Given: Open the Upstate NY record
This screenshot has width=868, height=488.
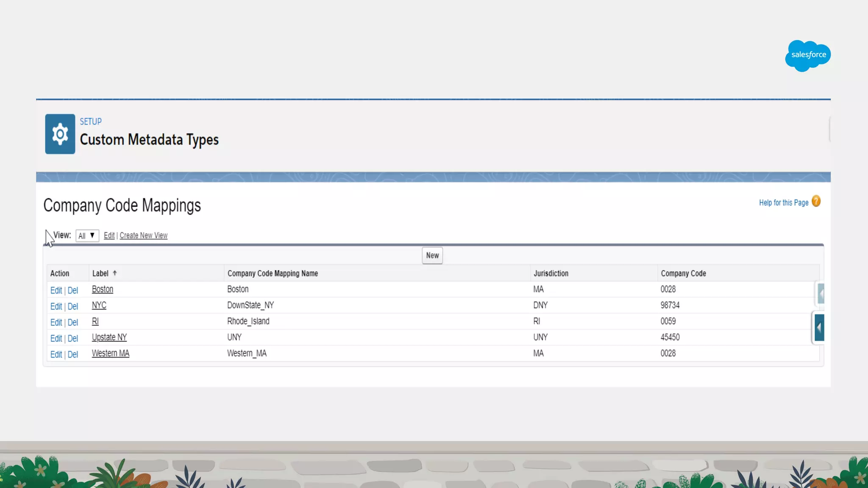Looking at the screenshot, I should [109, 337].
